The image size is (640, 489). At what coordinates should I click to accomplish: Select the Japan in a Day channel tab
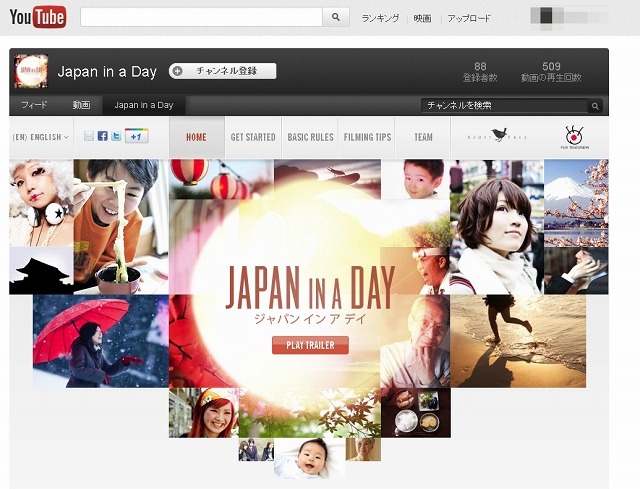point(144,105)
